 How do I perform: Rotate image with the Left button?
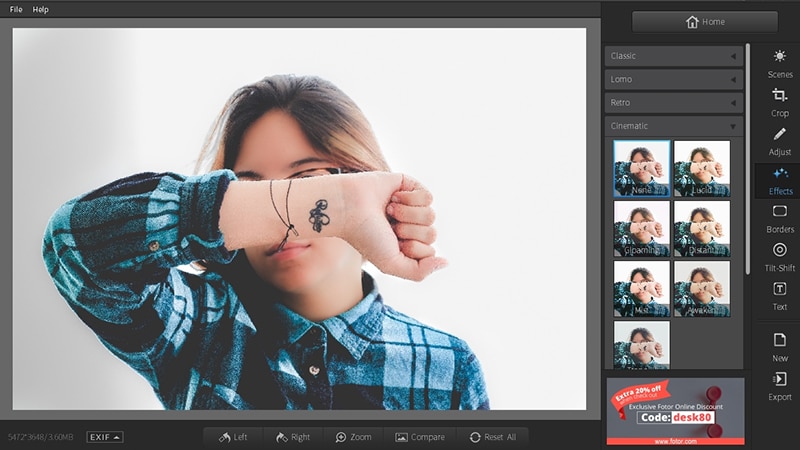pyautogui.click(x=234, y=437)
